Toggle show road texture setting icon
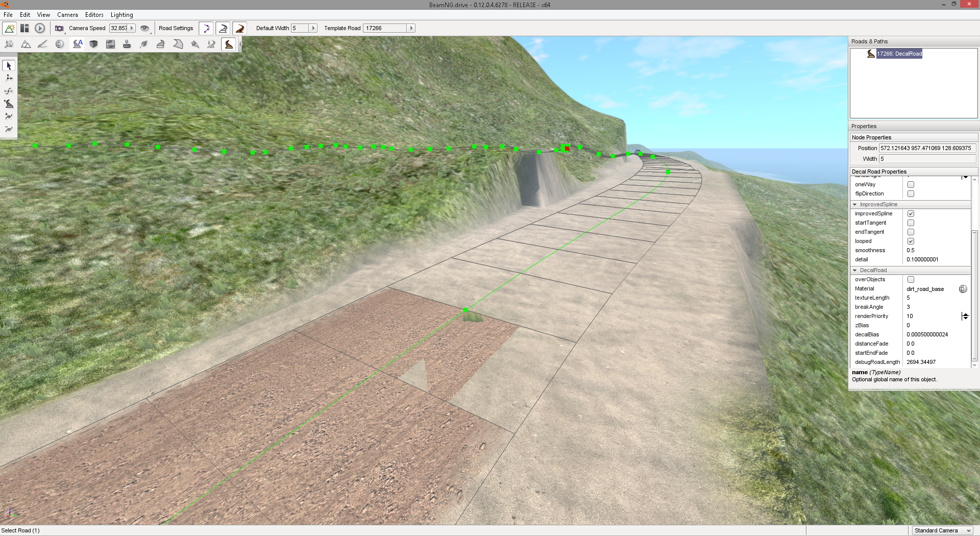This screenshot has height=536, width=980. 240,29
